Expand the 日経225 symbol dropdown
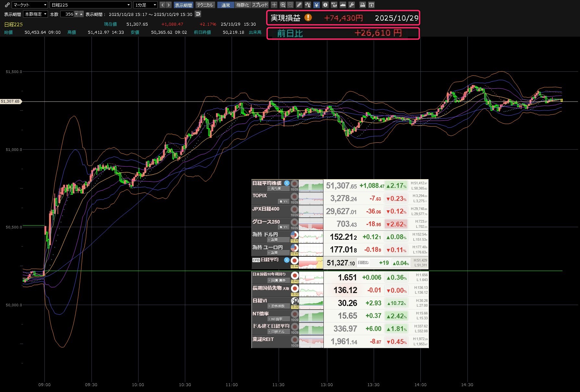This screenshot has height=392, width=580. [x=91, y=5]
